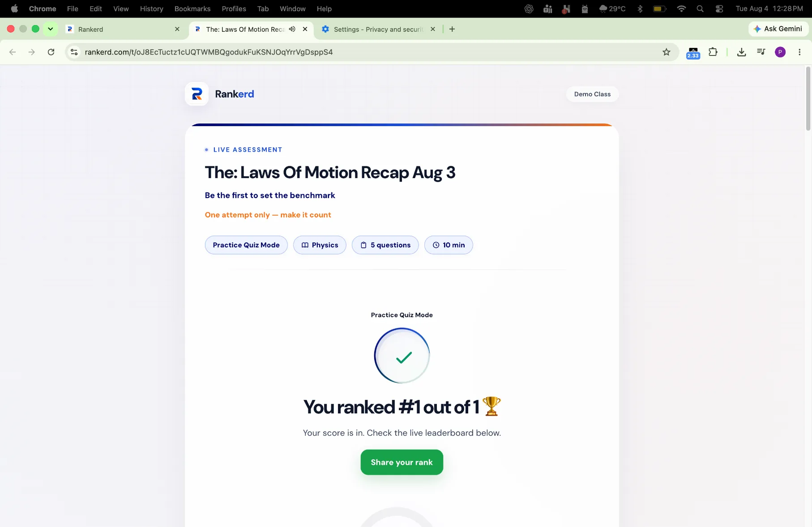Viewport: 812px width, 527px height.
Task: Close the Settings tab
Action: click(433, 29)
